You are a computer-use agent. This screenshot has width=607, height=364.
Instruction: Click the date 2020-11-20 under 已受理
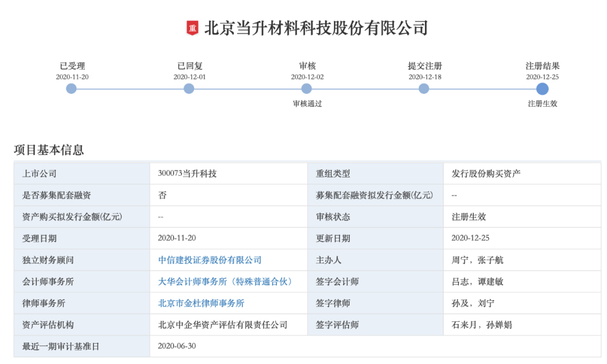(x=72, y=77)
